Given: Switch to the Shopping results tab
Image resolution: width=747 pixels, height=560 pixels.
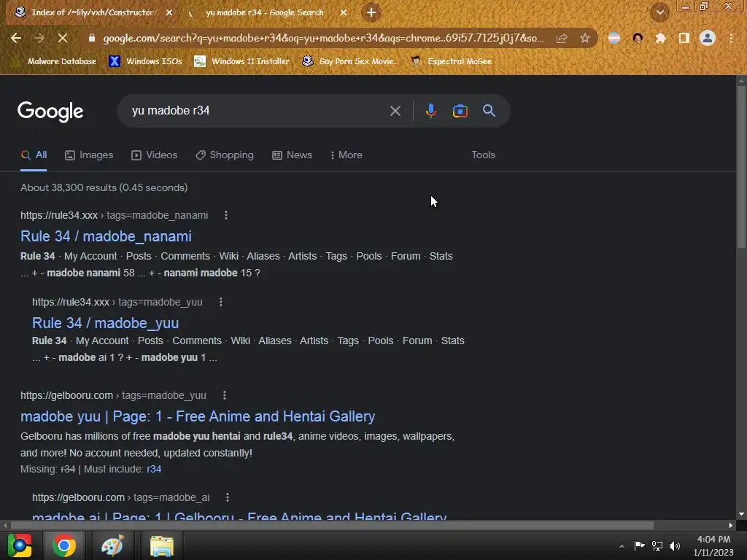Looking at the screenshot, I should click(x=225, y=155).
